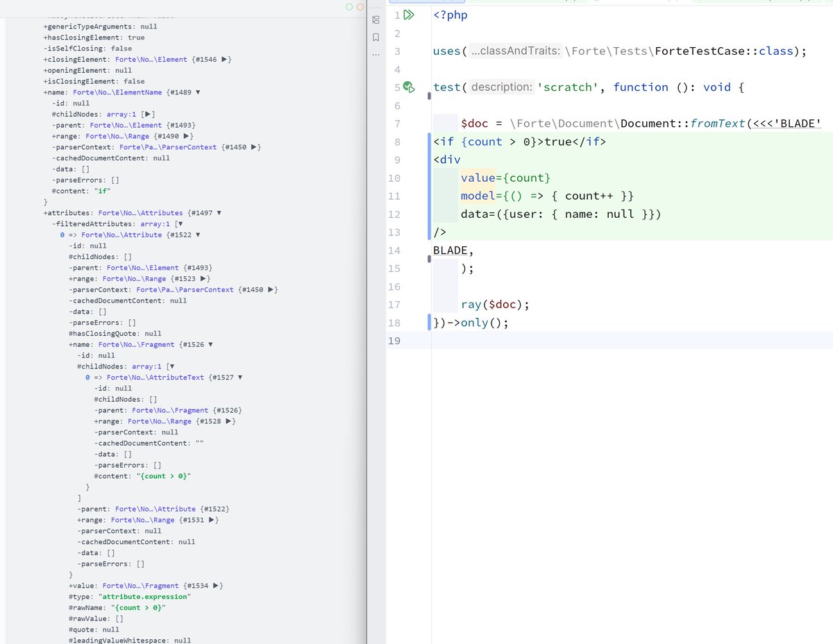The image size is (833, 644).
Task: Open the Structure tool window icon
Action: 376,19
